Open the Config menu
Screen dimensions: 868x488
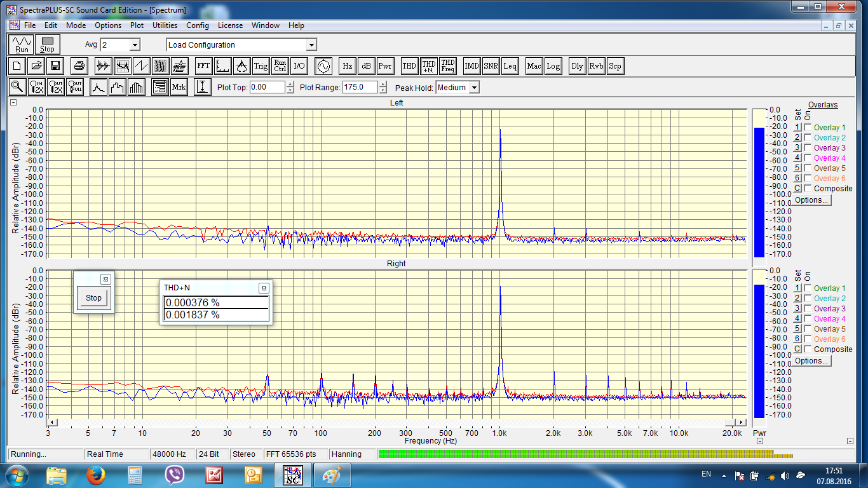(x=197, y=25)
